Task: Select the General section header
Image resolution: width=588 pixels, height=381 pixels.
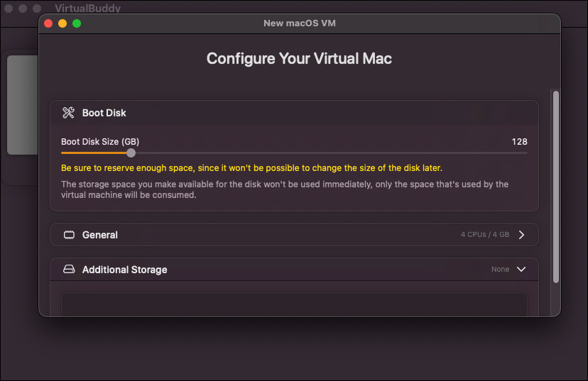Action: coord(295,235)
